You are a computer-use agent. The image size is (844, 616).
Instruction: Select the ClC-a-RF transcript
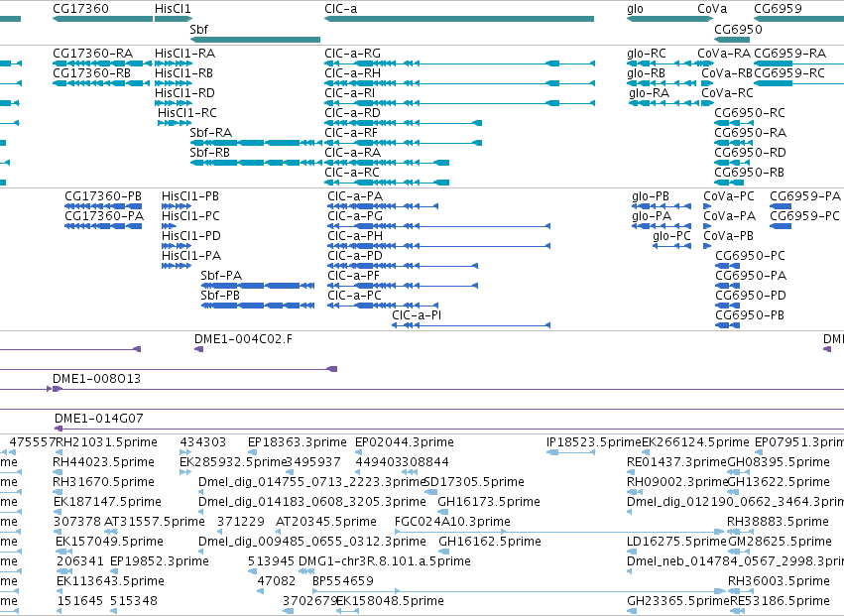coord(404,143)
